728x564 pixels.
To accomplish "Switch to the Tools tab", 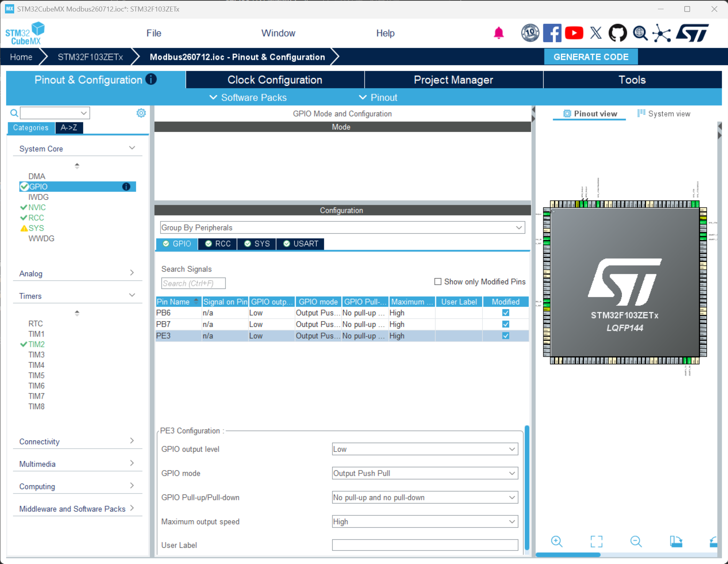I will pos(632,79).
